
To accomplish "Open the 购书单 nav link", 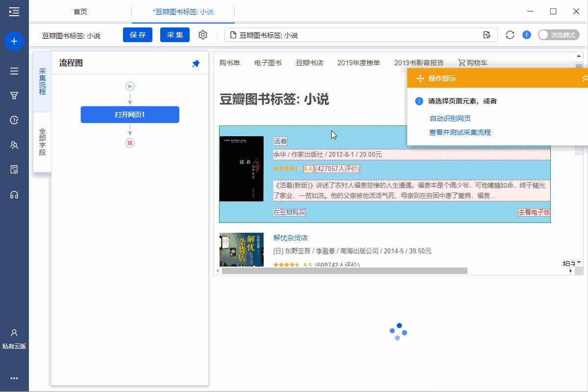I will (230, 63).
